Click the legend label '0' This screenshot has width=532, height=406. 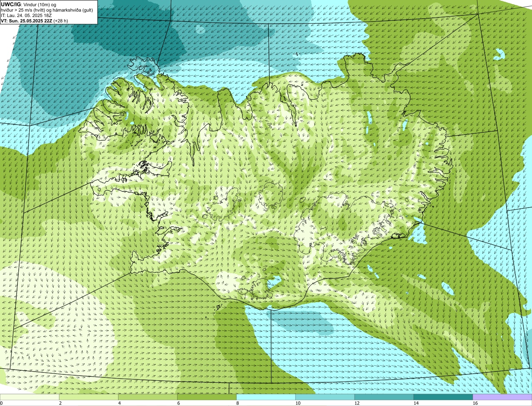[x=1, y=403]
